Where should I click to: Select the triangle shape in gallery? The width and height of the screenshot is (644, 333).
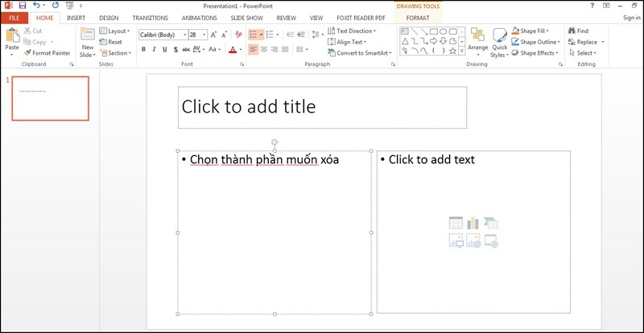tap(405, 41)
